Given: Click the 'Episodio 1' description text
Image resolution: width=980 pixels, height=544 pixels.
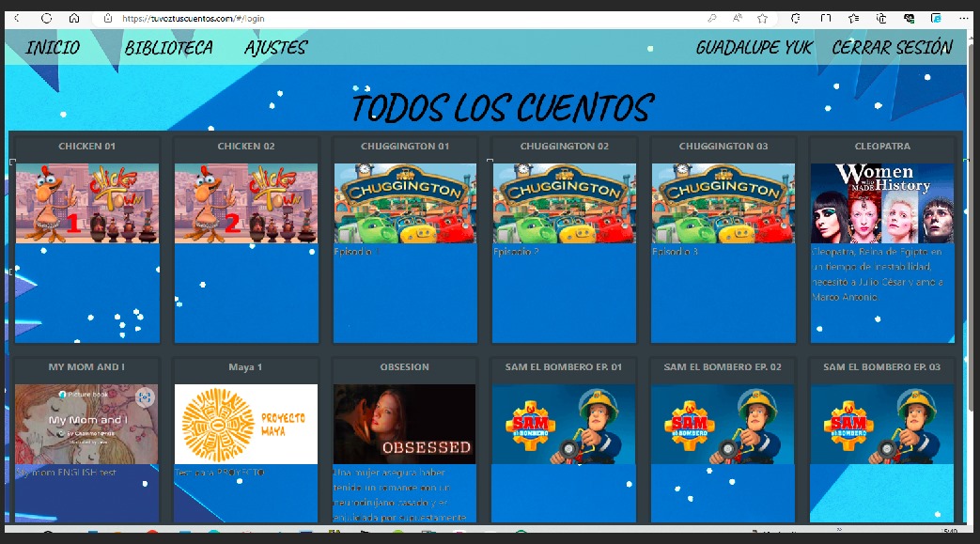Looking at the screenshot, I should 357,252.
